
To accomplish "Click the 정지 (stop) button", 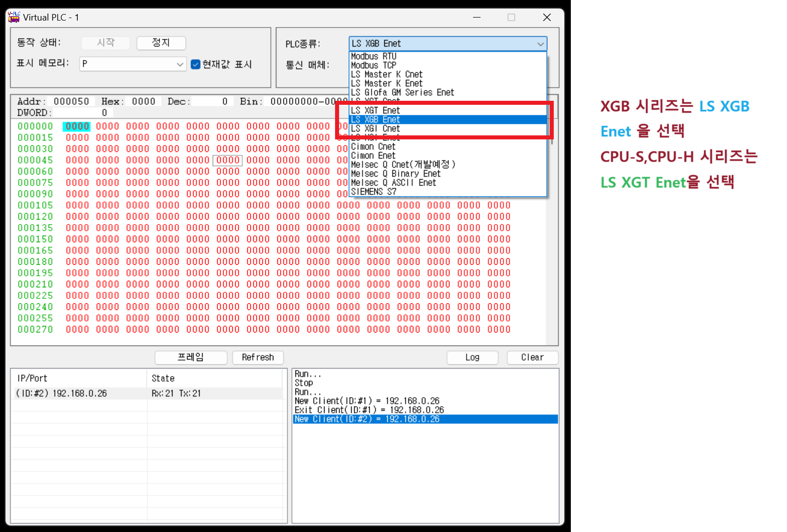I will 161,43.
